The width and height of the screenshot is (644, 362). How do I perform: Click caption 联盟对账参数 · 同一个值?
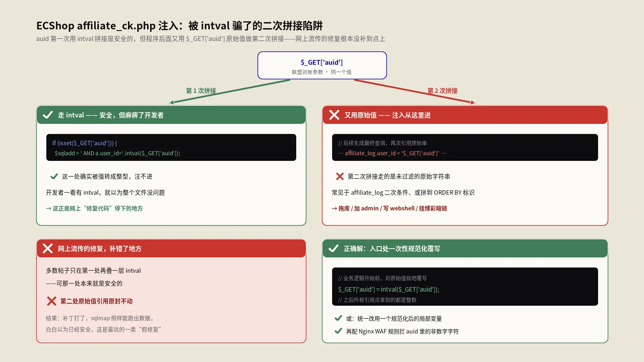322,72
